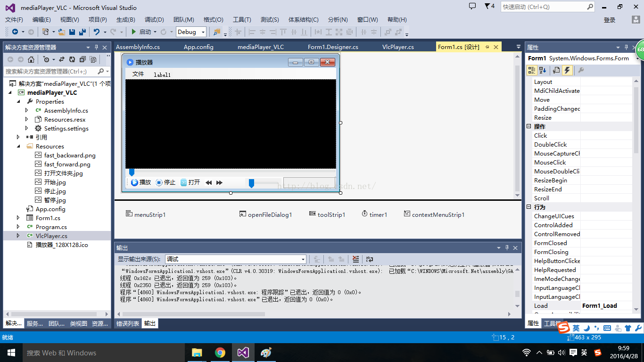Viewport: 644px width, 362px height.
Task: Click the 播放 play button on form
Action: pos(141,182)
